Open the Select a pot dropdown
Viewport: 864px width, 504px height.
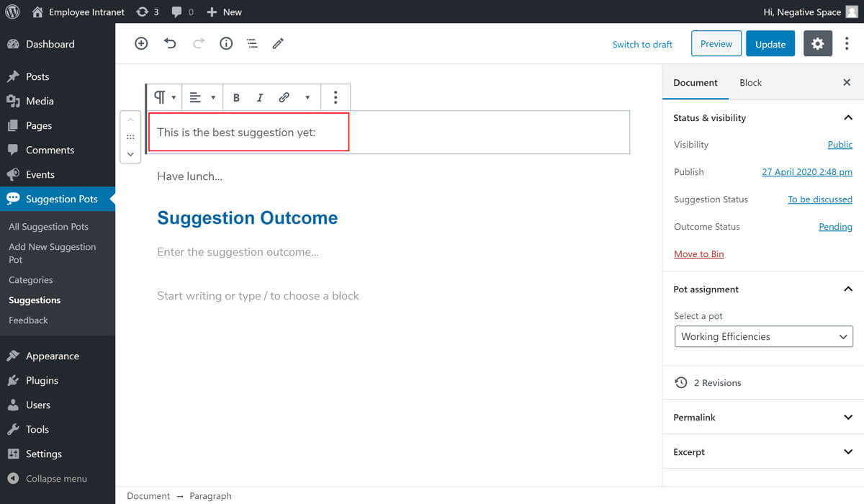[763, 336]
